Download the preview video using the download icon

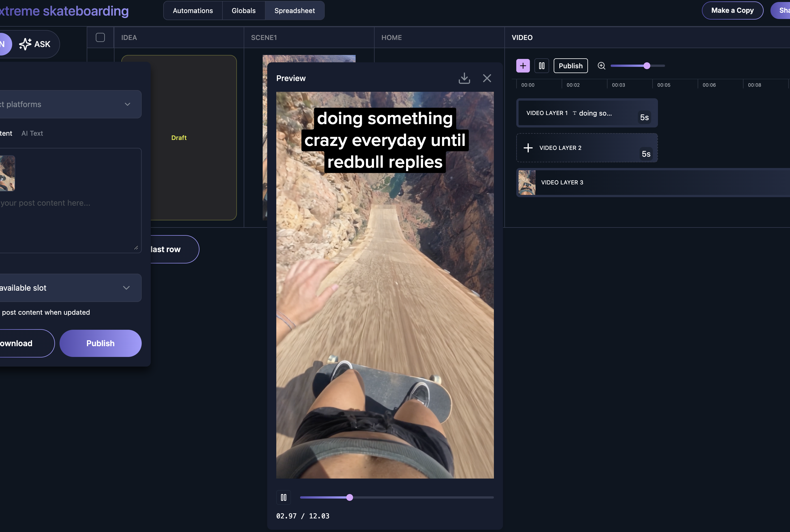tap(464, 78)
